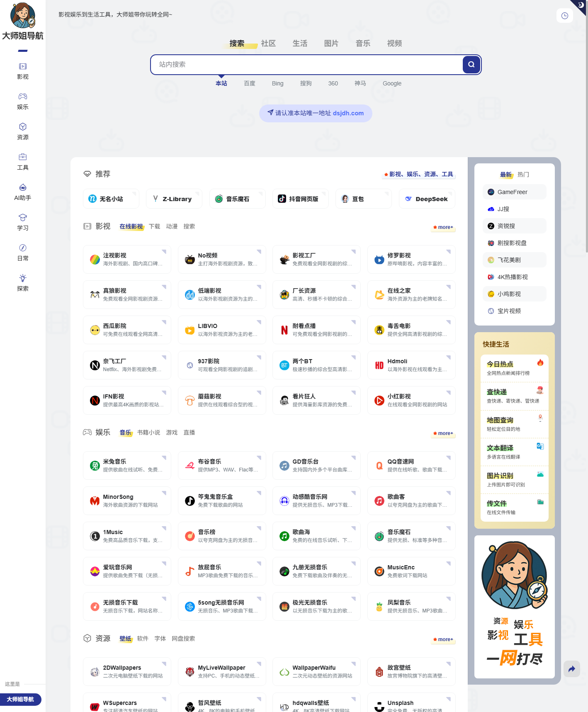Go to 探索 in the left sidebar
The height and width of the screenshot is (712, 588).
click(23, 283)
